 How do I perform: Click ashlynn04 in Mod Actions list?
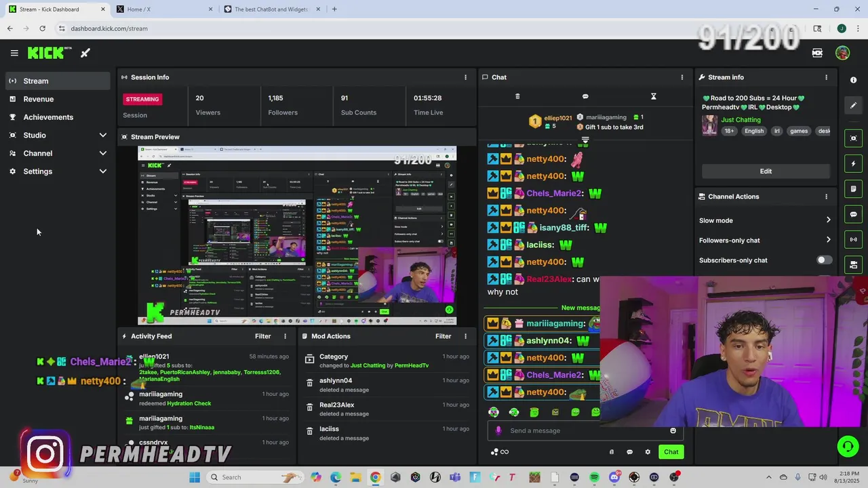[x=336, y=381]
